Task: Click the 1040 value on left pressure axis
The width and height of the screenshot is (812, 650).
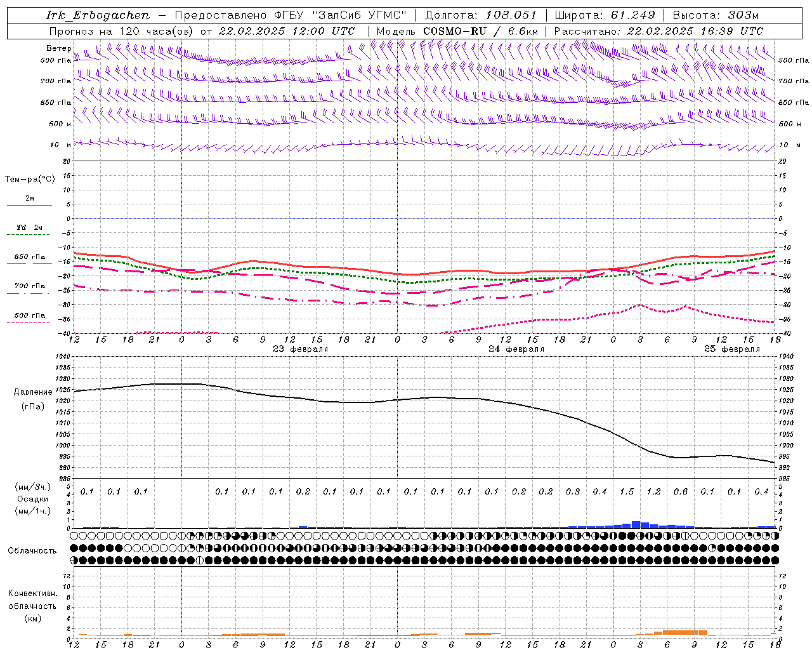Action: 64,356
